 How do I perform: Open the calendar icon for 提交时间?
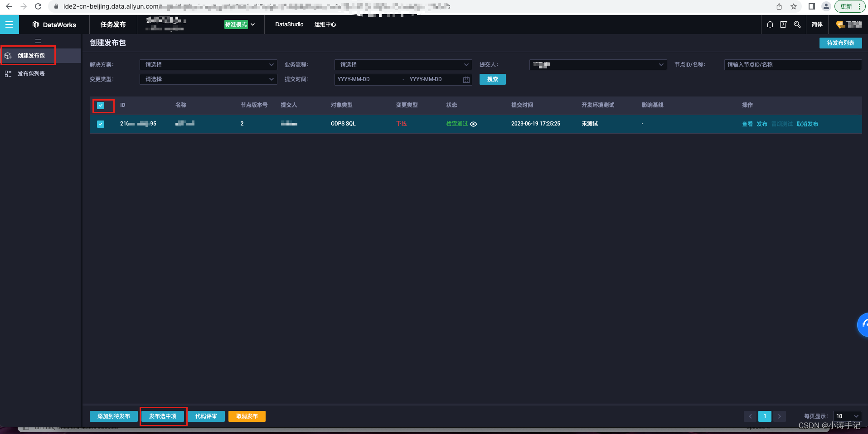tap(466, 79)
